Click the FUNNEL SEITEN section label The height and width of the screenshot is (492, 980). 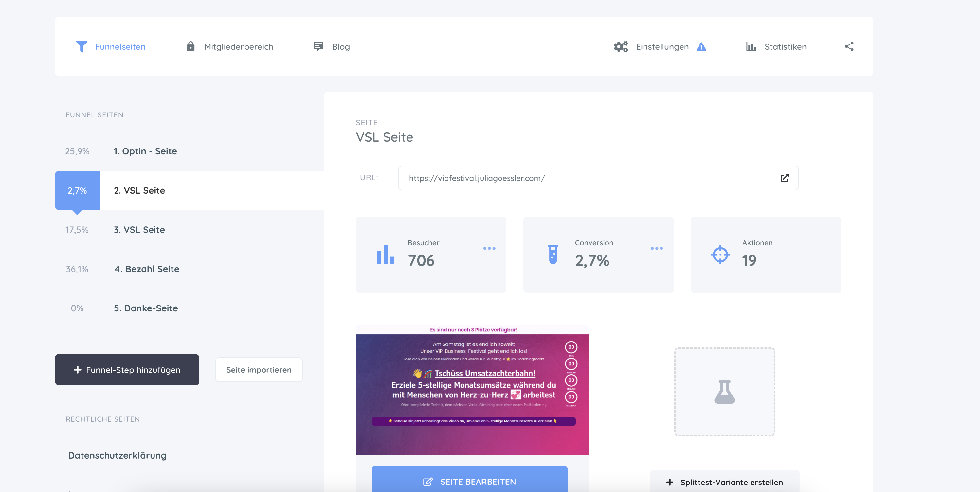coord(94,115)
